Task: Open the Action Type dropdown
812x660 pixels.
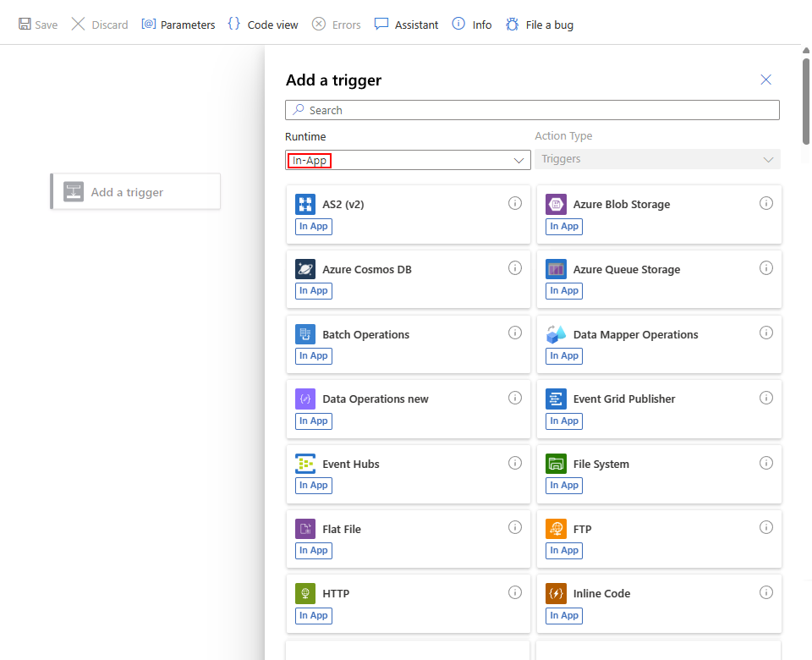Action: click(x=657, y=159)
